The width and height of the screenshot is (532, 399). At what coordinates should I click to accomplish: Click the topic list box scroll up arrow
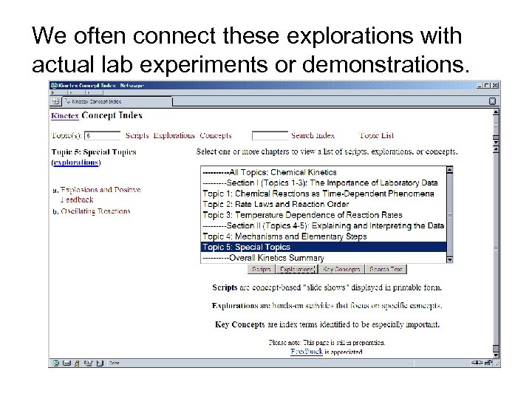[x=450, y=170]
